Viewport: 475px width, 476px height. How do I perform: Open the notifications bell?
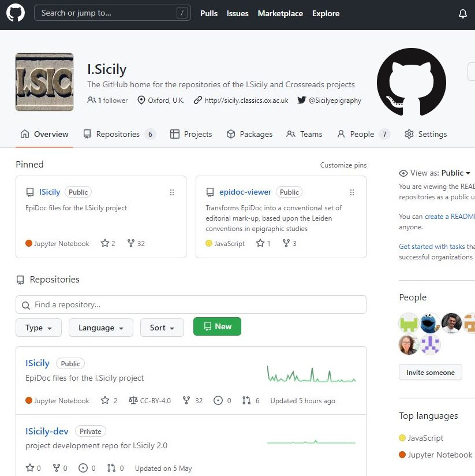tap(462, 14)
